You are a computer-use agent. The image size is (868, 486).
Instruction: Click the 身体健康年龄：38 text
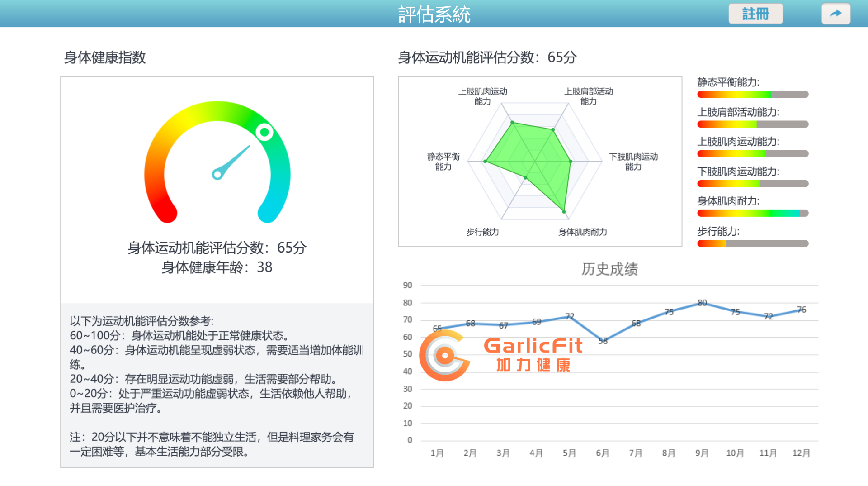click(217, 267)
